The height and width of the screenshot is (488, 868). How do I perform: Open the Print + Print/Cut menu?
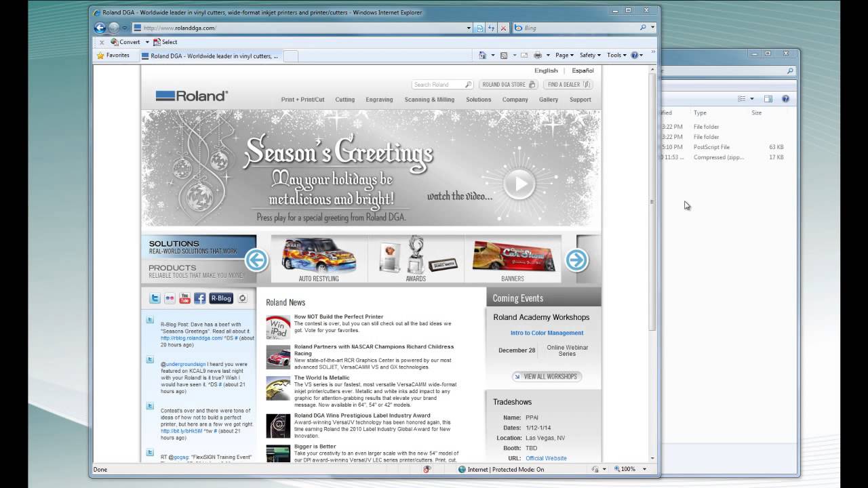[x=302, y=100]
